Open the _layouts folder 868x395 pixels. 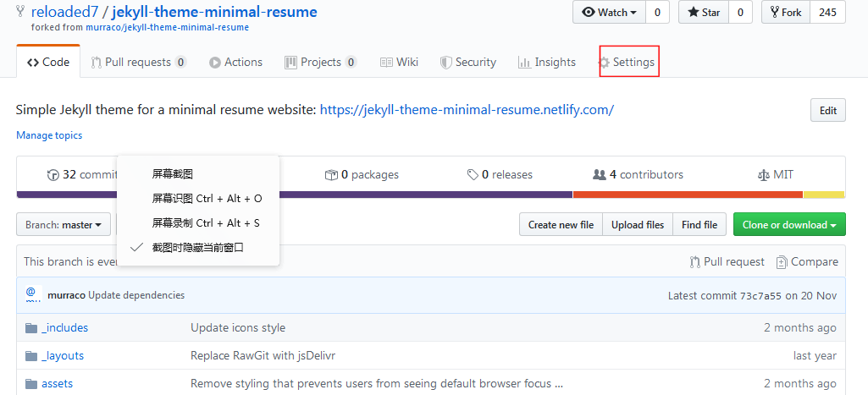(63, 356)
